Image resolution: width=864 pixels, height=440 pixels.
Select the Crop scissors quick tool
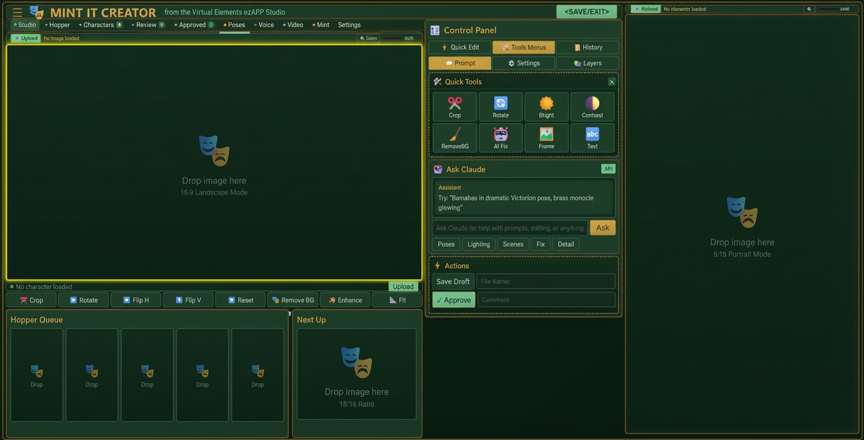tap(455, 107)
